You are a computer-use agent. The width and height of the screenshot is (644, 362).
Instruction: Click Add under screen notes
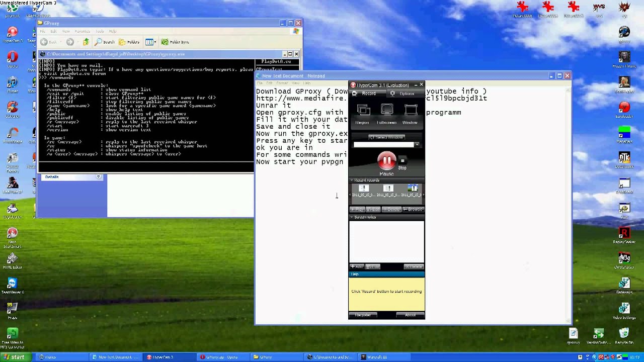pyautogui.click(x=357, y=267)
